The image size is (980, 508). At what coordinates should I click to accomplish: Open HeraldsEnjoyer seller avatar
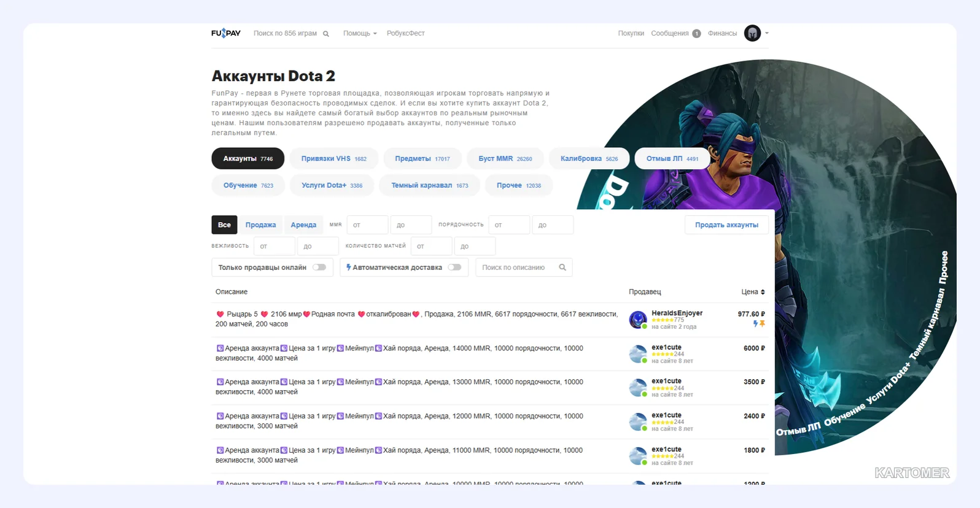(x=638, y=319)
